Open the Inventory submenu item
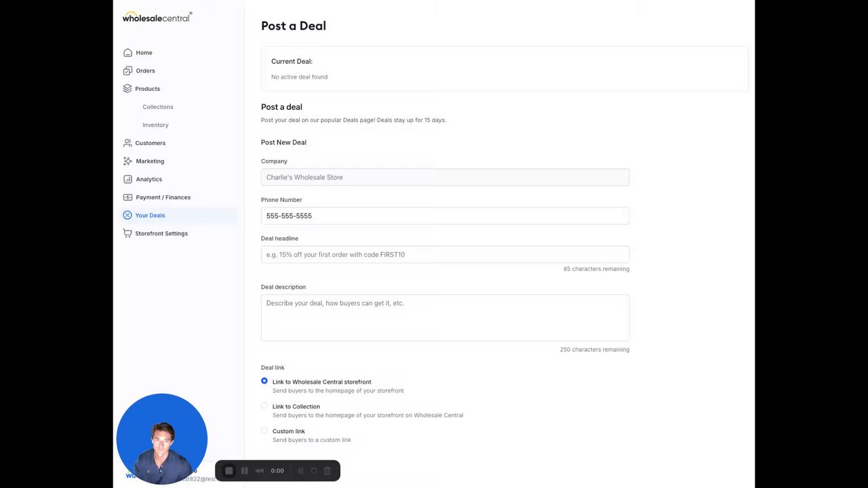This screenshot has height=488, width=868. [x=155, y=125]
